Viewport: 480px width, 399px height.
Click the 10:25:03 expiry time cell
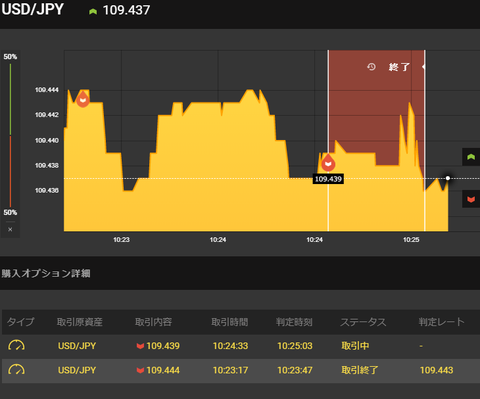295,346
